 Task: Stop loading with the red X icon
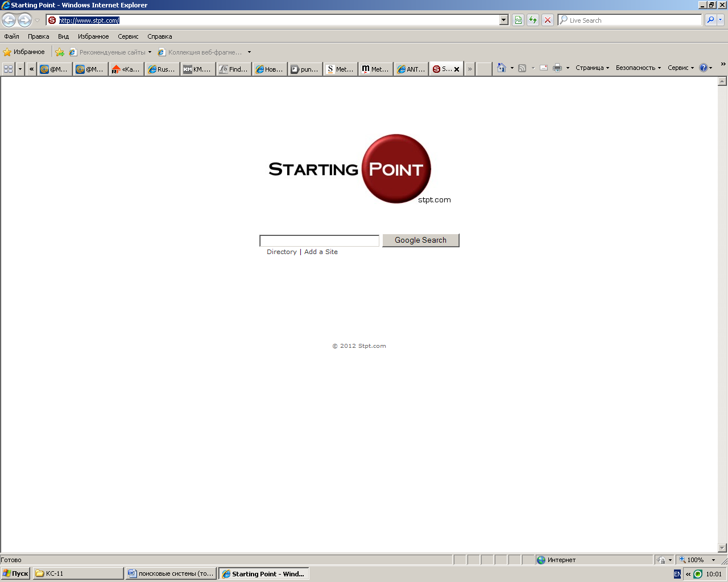pos(548,20)
